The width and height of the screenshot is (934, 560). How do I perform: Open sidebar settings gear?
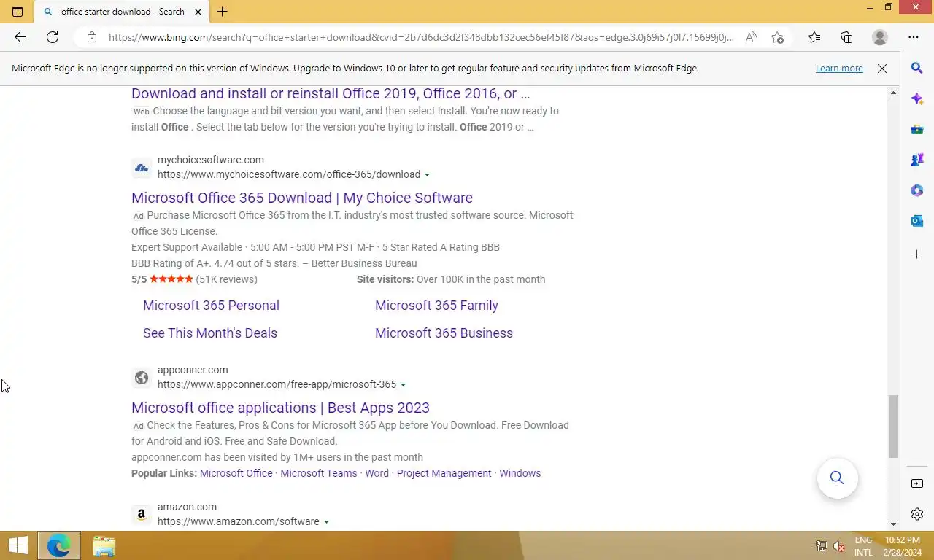[x=917, y=514]
